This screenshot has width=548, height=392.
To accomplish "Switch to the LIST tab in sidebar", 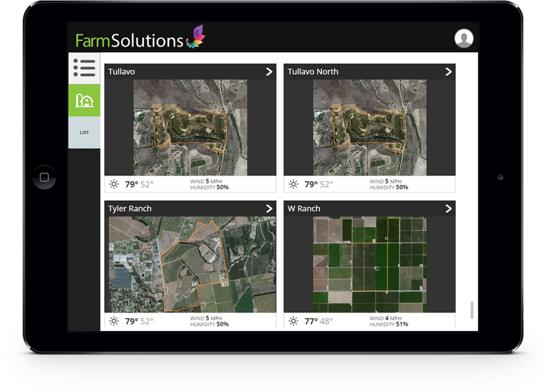I will 84,132.
